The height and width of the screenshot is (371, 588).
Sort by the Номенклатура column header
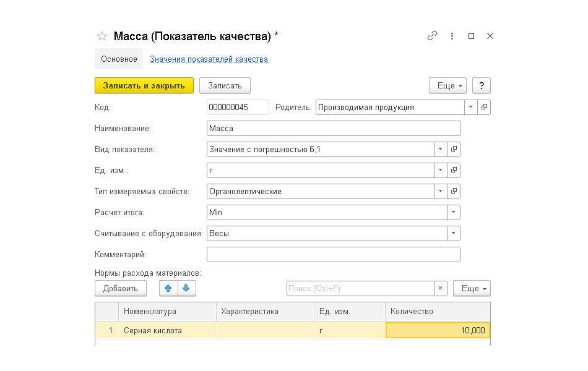pyautogui.click(x=167, y=311)
